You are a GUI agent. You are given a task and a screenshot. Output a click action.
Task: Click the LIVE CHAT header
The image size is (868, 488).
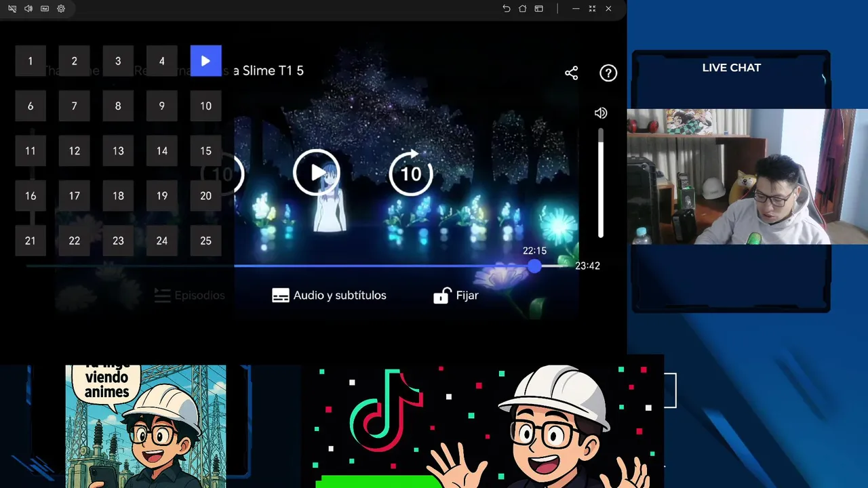point(731,68)
